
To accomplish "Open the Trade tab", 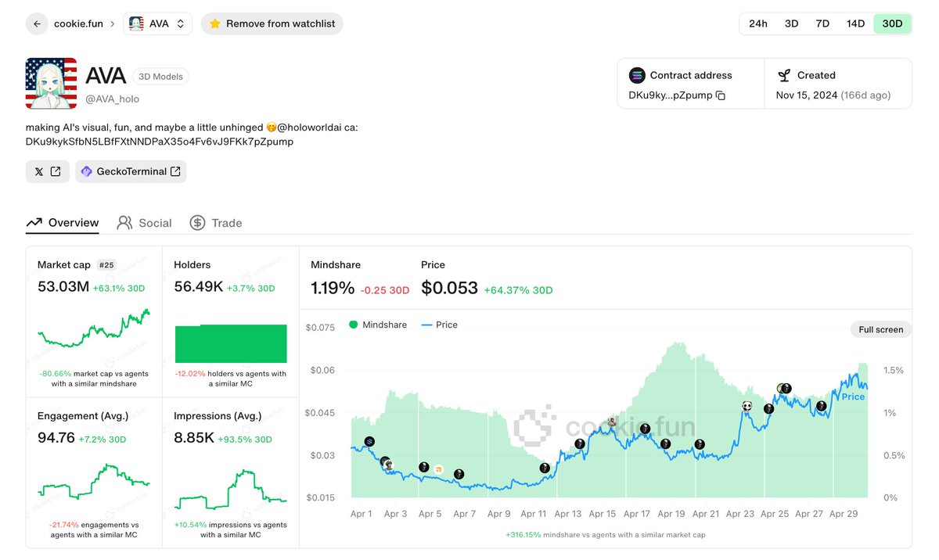I will 216,223.
